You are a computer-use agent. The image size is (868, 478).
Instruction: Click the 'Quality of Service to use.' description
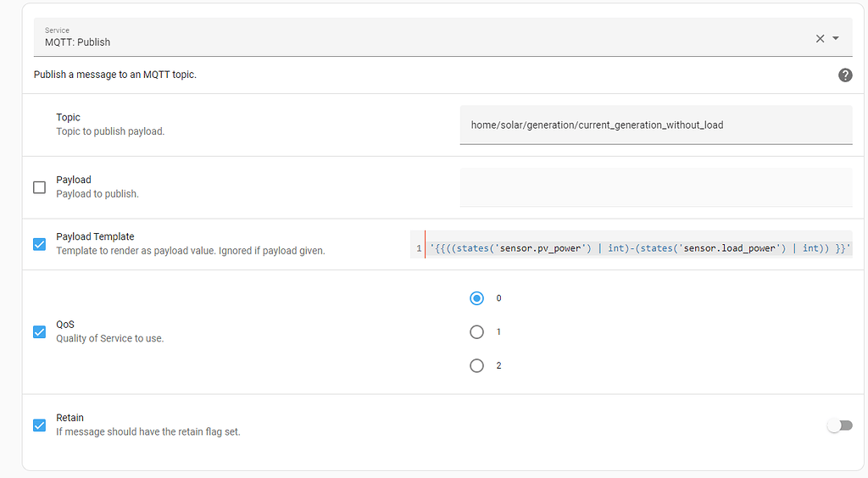109,339
